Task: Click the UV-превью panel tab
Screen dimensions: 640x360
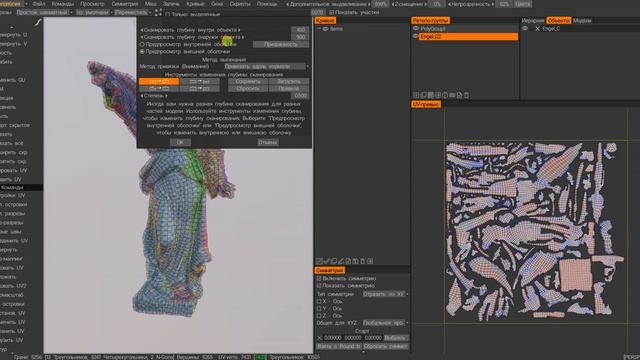Action: pos(426,104)
